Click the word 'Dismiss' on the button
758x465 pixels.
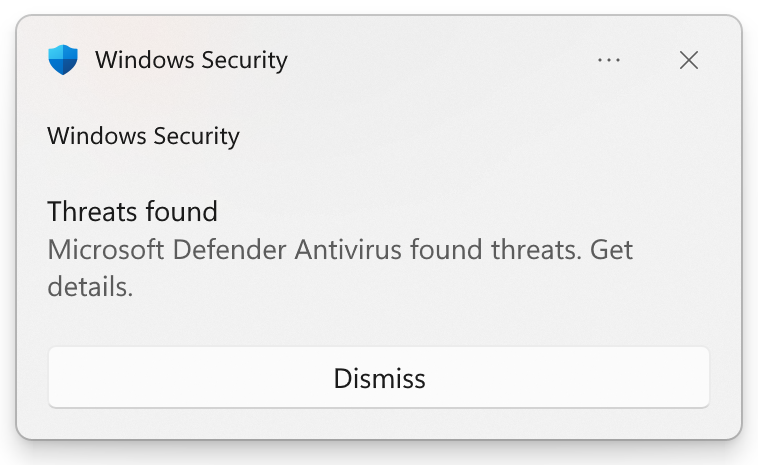[x=379, y=378]
